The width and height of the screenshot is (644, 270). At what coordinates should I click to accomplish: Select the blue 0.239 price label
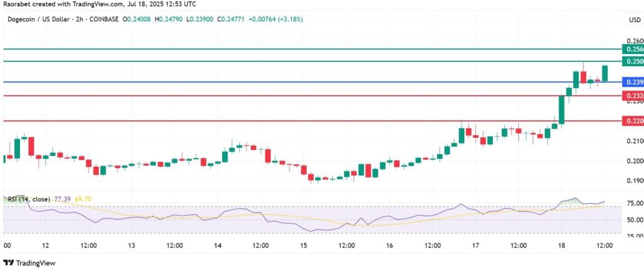click(633, 82)
